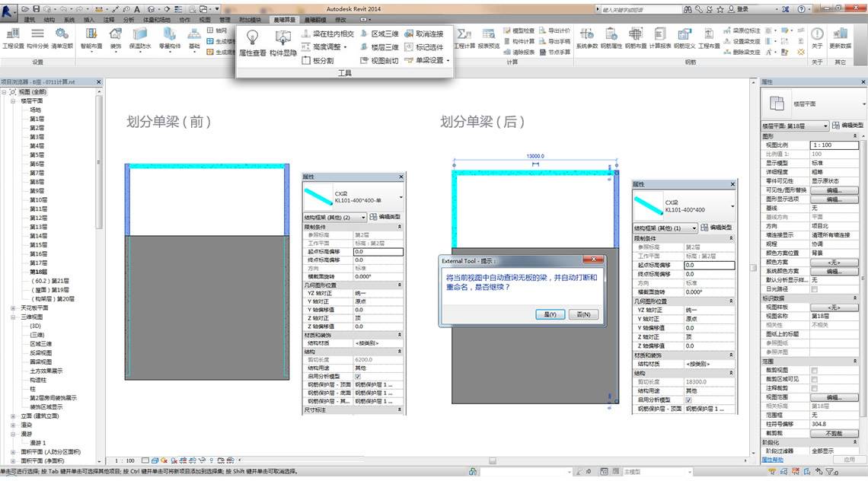This screenshot has height=481, width=868.
Task: Open the 结构框架 (其他) (1) filter dropdown
Action: tap(665, 228)
